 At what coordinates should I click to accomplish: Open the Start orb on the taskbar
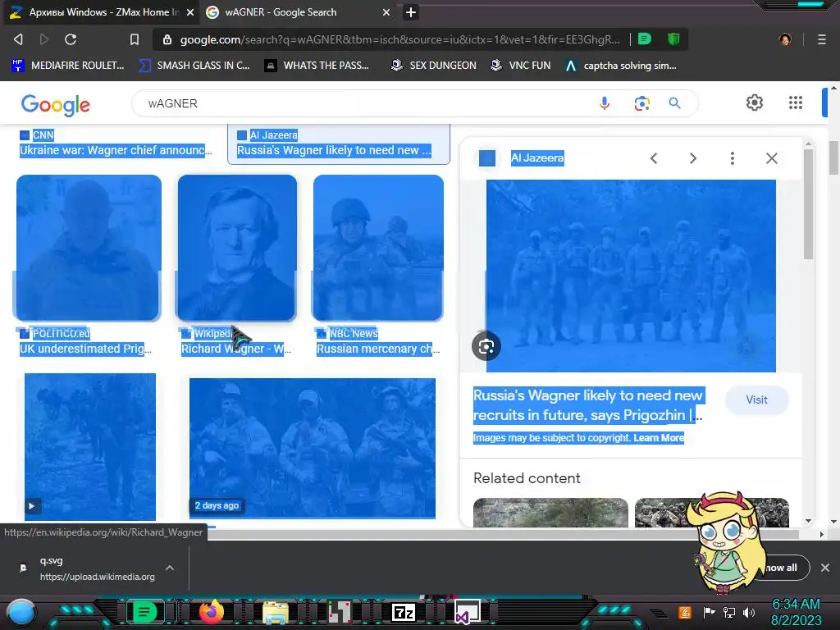[x=21, y=612]
